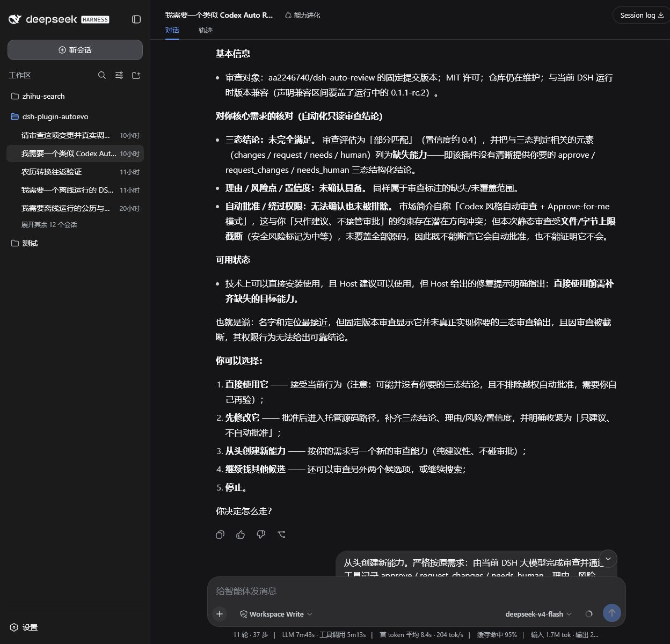The height and width of the screenshot is (644, 670).
Task: Open 能力进化 in the header
Action: (x=302, y=16)
